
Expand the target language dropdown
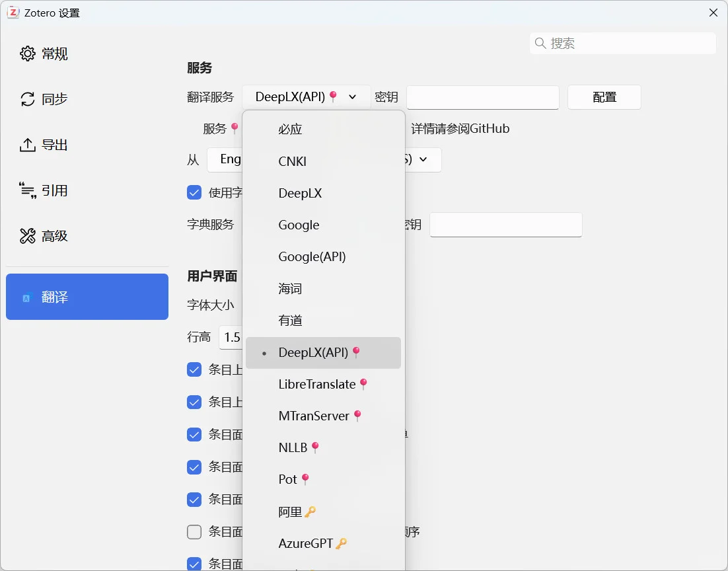point(423,159)
